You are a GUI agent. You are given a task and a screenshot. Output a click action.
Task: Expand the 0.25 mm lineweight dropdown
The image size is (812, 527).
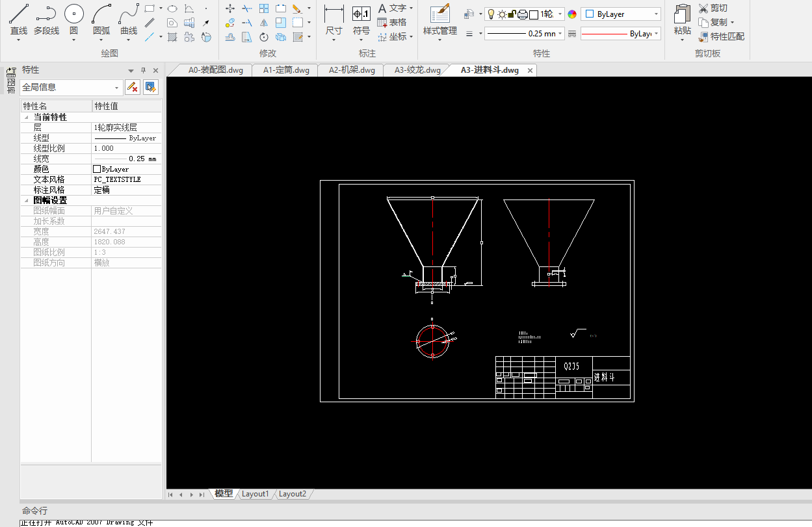click(x=525, y=34)
